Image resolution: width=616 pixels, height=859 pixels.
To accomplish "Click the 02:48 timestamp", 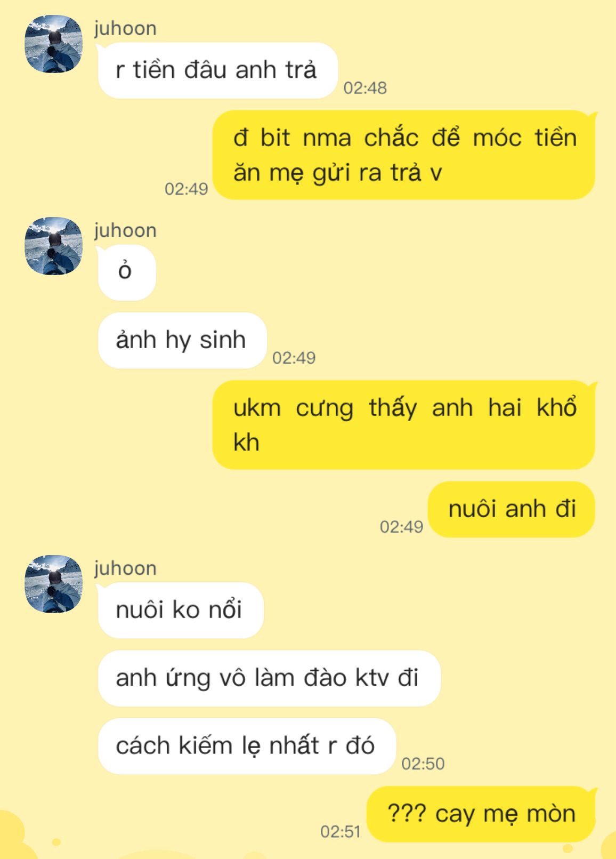I will coord(365,88).
